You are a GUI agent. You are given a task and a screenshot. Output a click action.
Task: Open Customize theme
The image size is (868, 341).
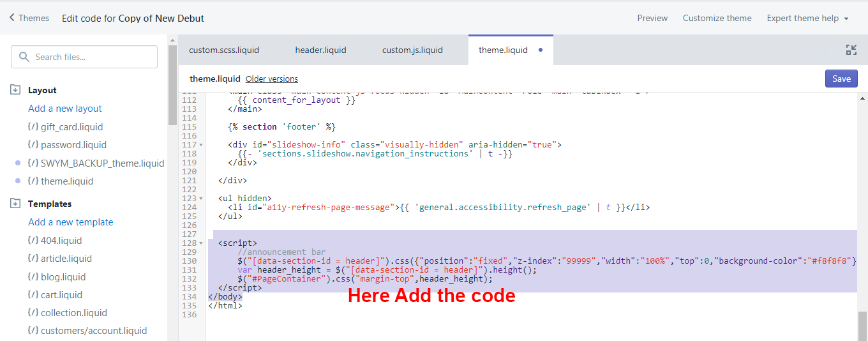tap(717, 18)
